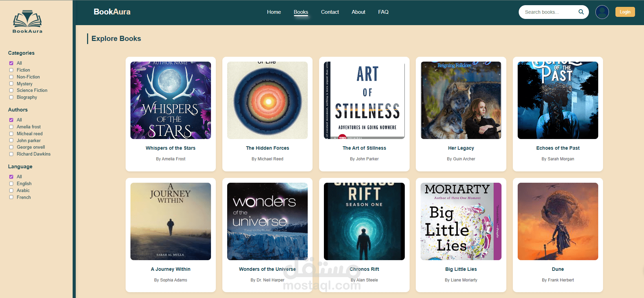Image resolution: width=644 pixels, height=298 pixels.
Task: Click the Her Legacy title
Action: click(x=461, y=148)
